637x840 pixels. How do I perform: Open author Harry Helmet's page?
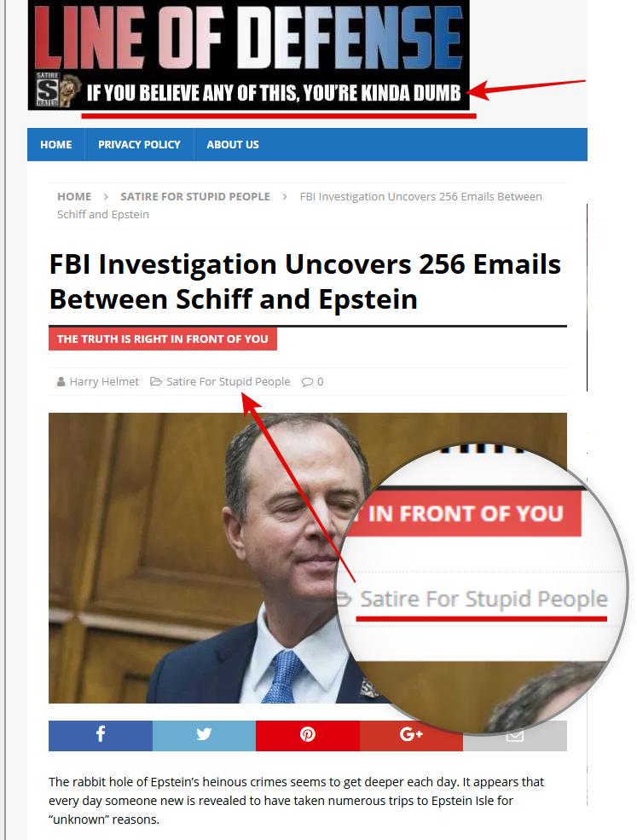pyautogui.click(x=105, y=381)
